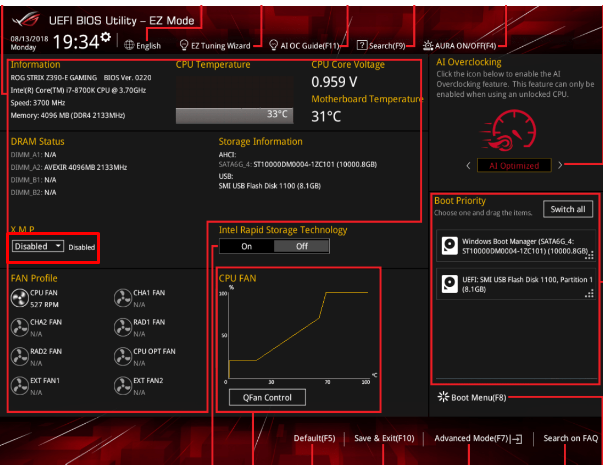Click drag handle on Windows Boot Manager entry
This screenshot has width=603, height=467.
pos(589,255)
